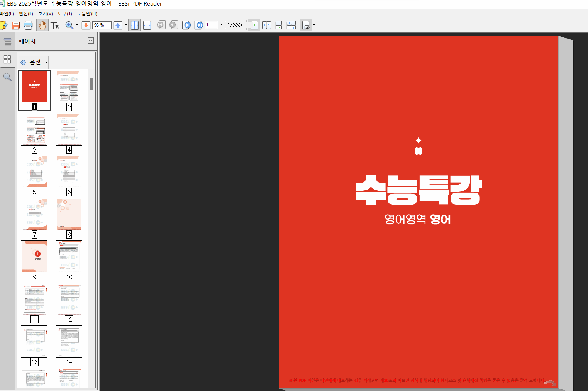Select page 9 thumbnail
The width and height of the screenshot is (588, 391).
coord(34,257)
